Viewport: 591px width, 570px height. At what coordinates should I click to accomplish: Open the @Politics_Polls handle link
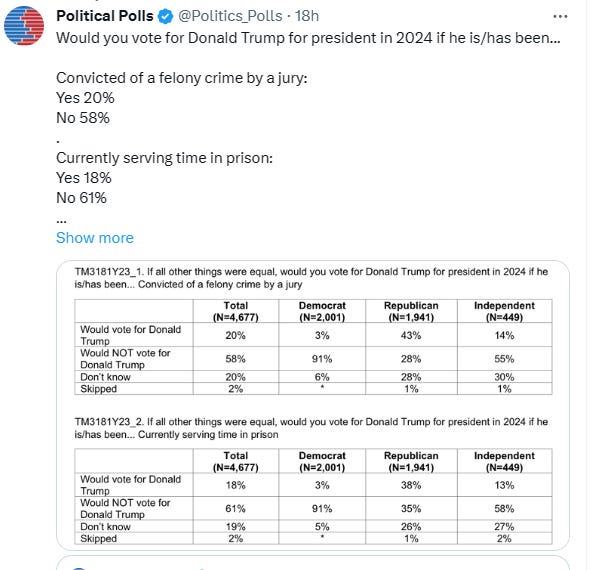pyautogui.click(x=230, y=16)
